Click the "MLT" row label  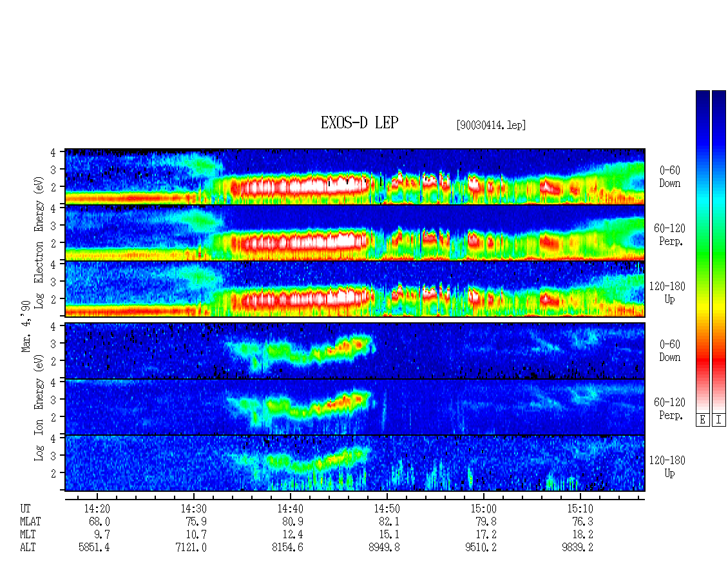coord(28,535)
